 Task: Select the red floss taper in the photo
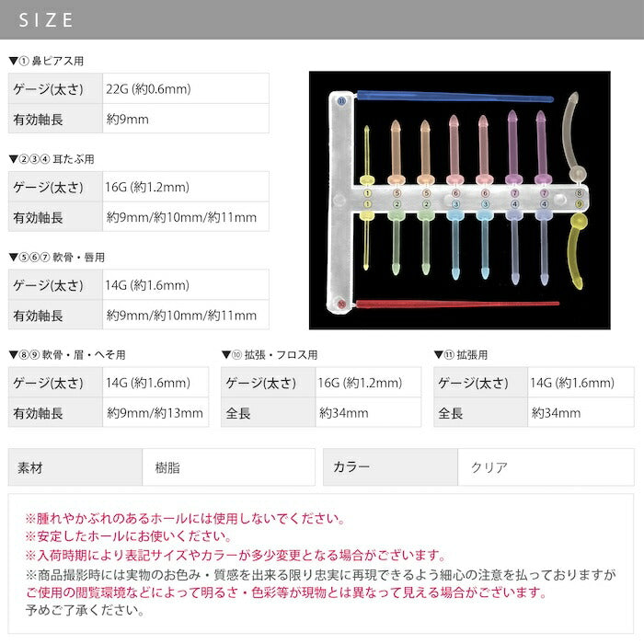[457, 304]
